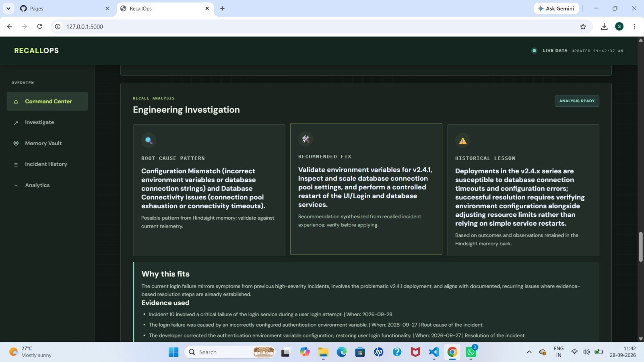Expand the tab search dropdown arrow
This screenshot has height=362, width=644.
[x=8, y=8]
